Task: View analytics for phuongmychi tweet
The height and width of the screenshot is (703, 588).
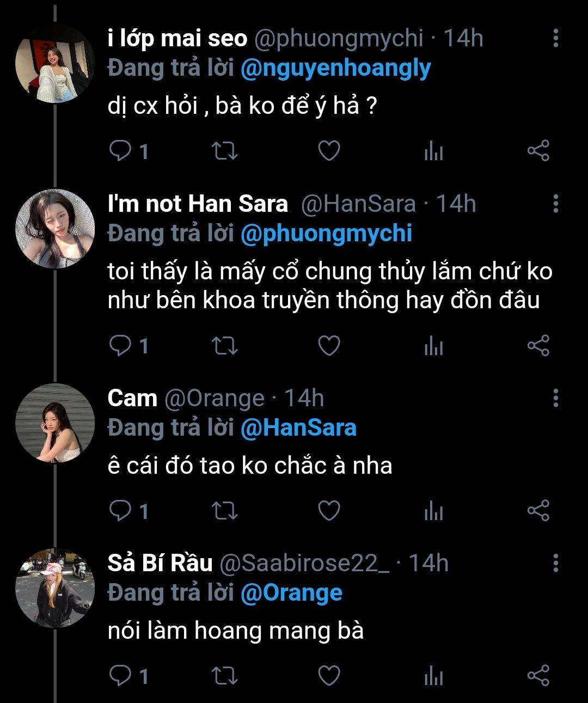Action: tap(433, 151)
